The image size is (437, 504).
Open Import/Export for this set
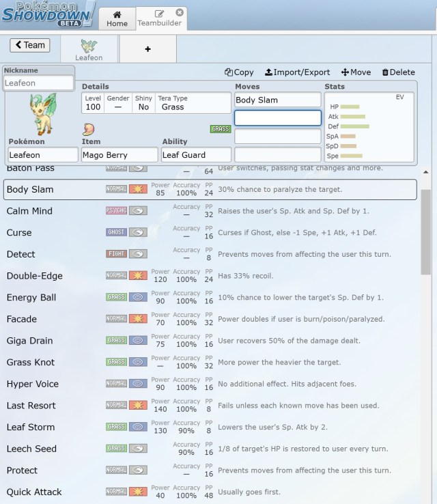click(297, 72)
